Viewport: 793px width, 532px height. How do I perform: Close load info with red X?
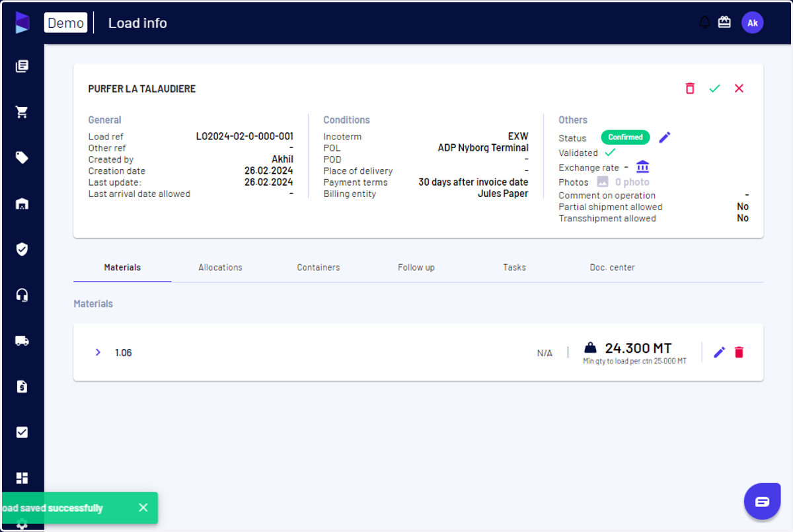[739, 89]
